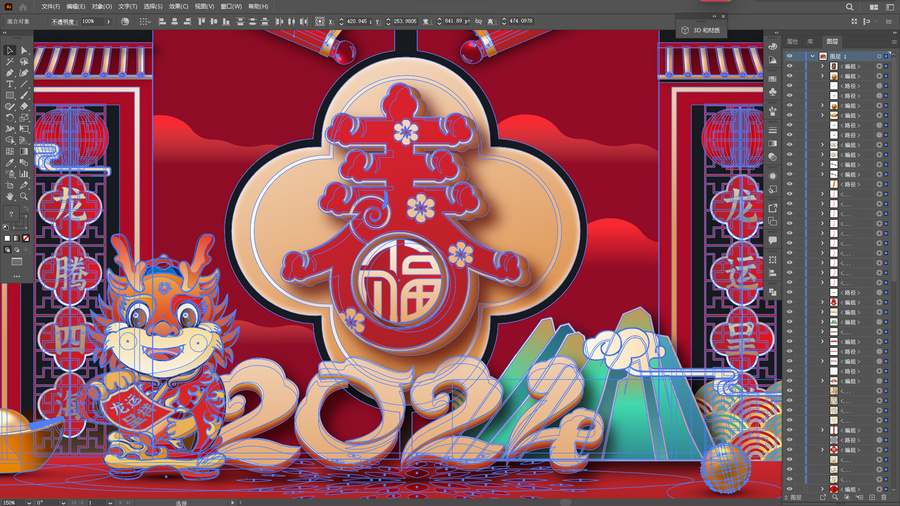900x506 pixels.
Task: Delete selection with Layers panel trash icon
Action: point(885,497)
